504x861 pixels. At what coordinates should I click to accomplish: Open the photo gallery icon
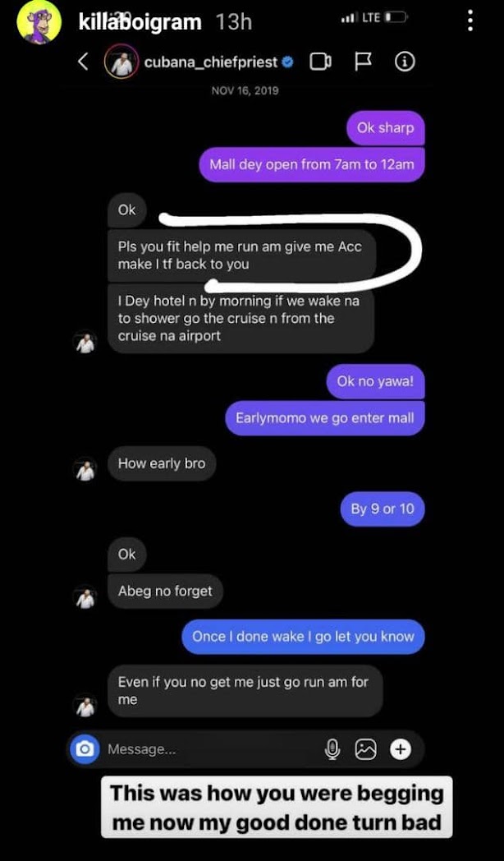(366, 748)
